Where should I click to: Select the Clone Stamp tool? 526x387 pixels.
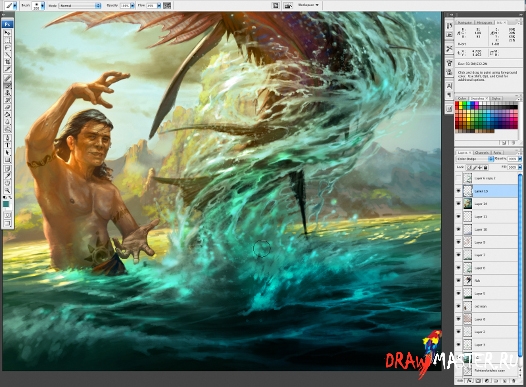7,93
